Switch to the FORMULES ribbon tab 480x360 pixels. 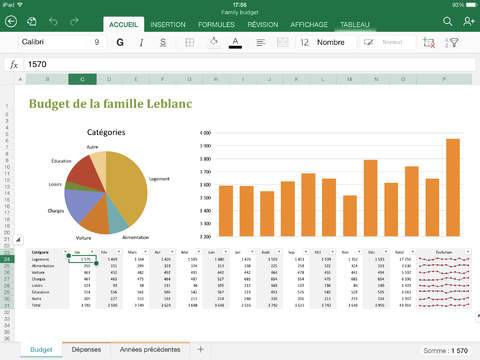pyautogui.click(x=216, y=25)
